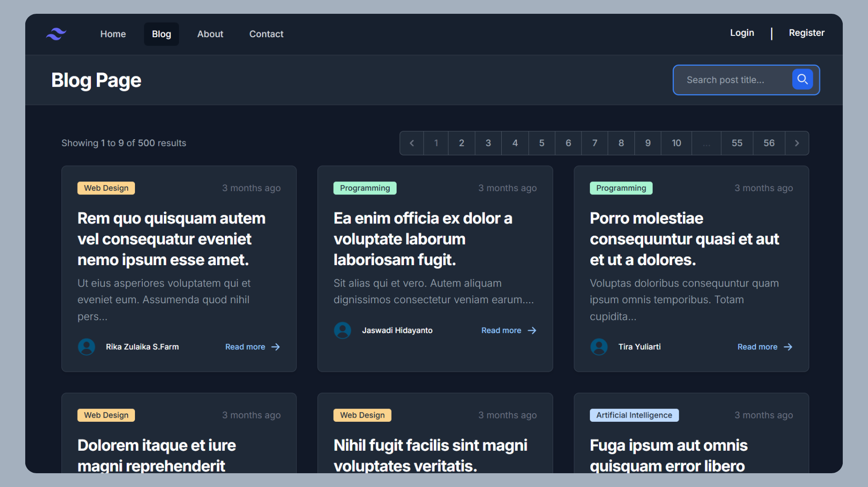Image resolution: width=868 pixels, height=487 pixels.
Task: Click excerpt 'Sit alias qui et vero'
Action: coord(434,291)
